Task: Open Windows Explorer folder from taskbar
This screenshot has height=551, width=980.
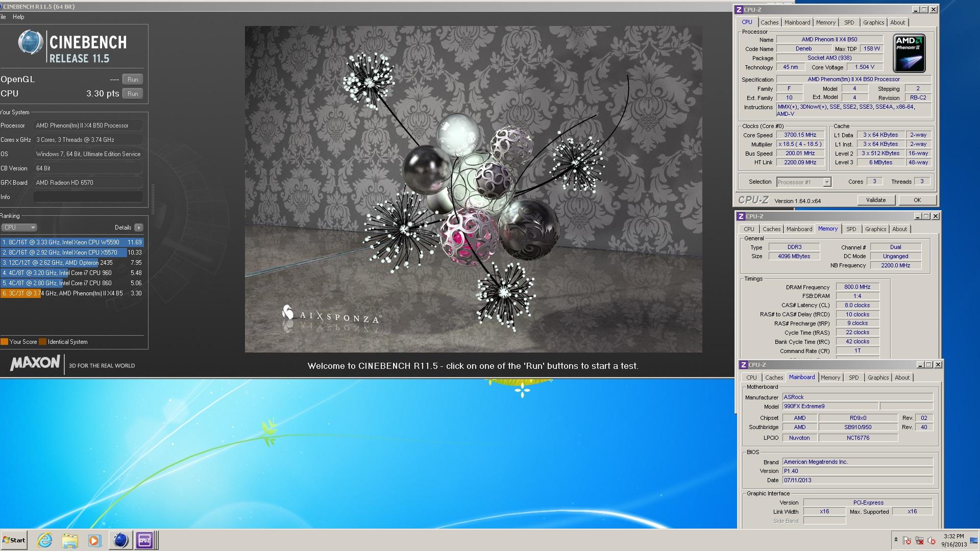Action: coord(70,540)
